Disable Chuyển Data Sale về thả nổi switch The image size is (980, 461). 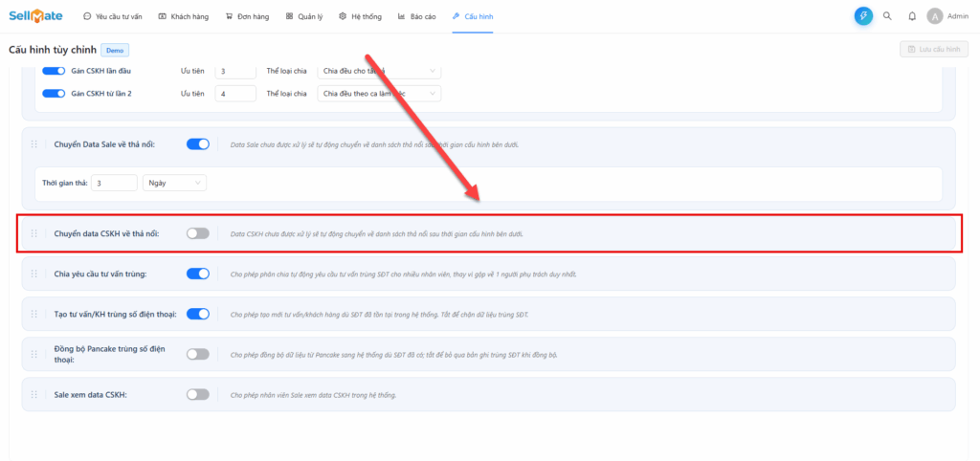(198, 144)
